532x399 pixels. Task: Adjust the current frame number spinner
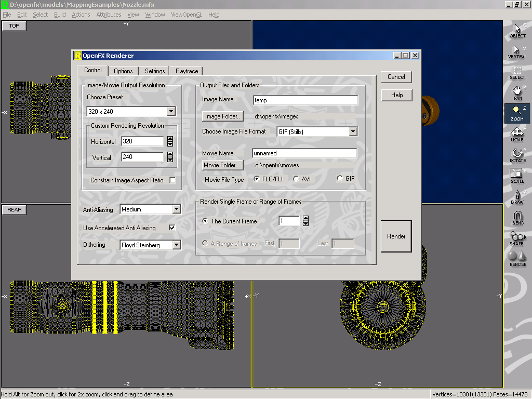pos(305,221)
